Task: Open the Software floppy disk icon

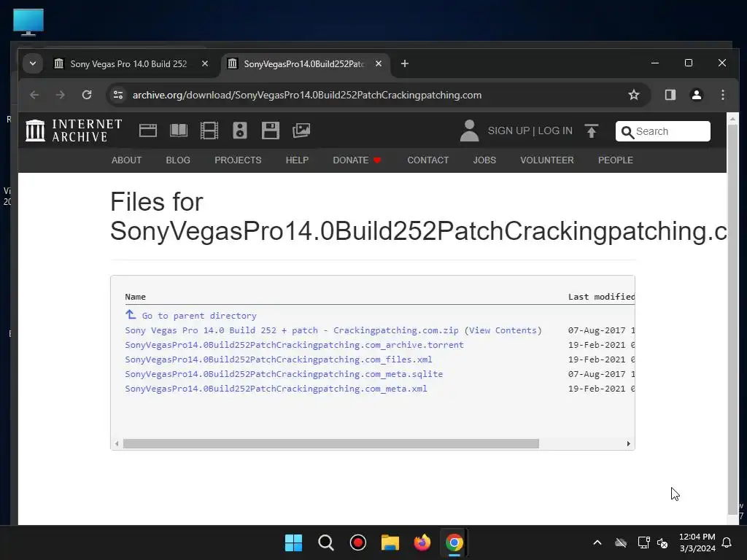Action: (x=270, y=131)
